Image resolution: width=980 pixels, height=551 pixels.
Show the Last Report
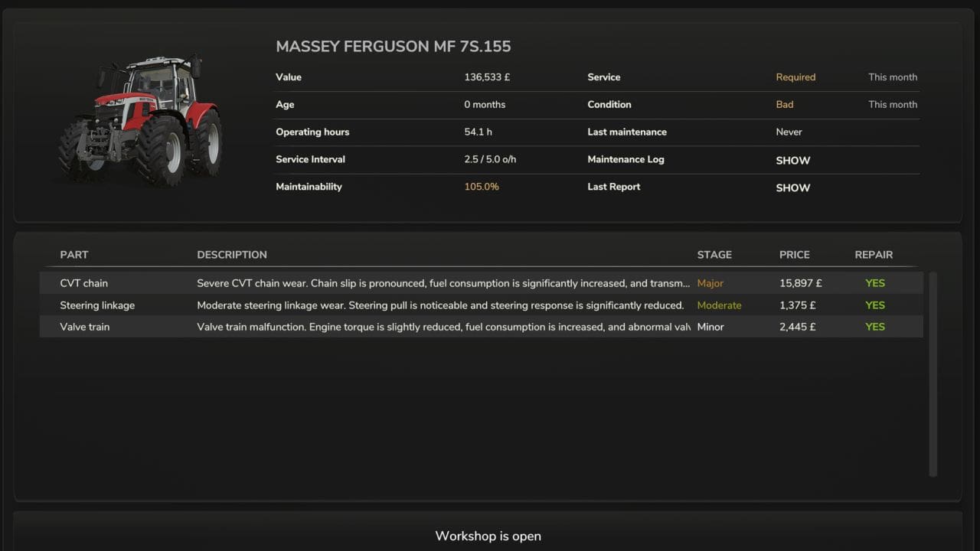point(792,187)
